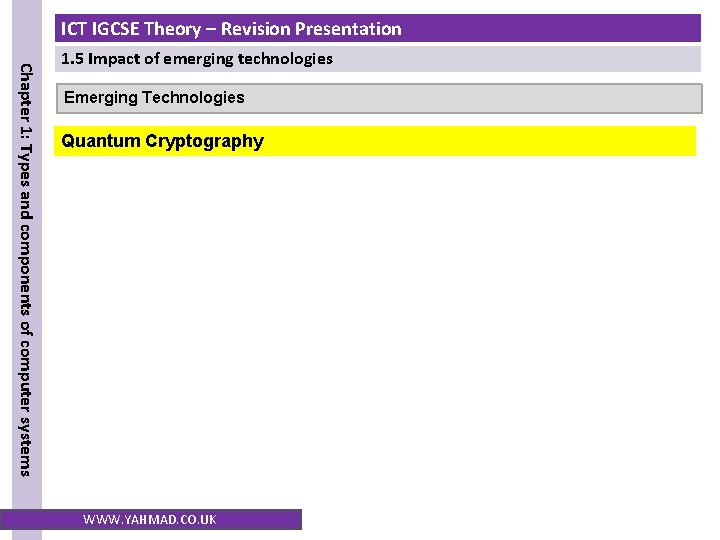Select the word Emerging in the grey heading box
Screen dimensions: 720x540
pos(100,98)
